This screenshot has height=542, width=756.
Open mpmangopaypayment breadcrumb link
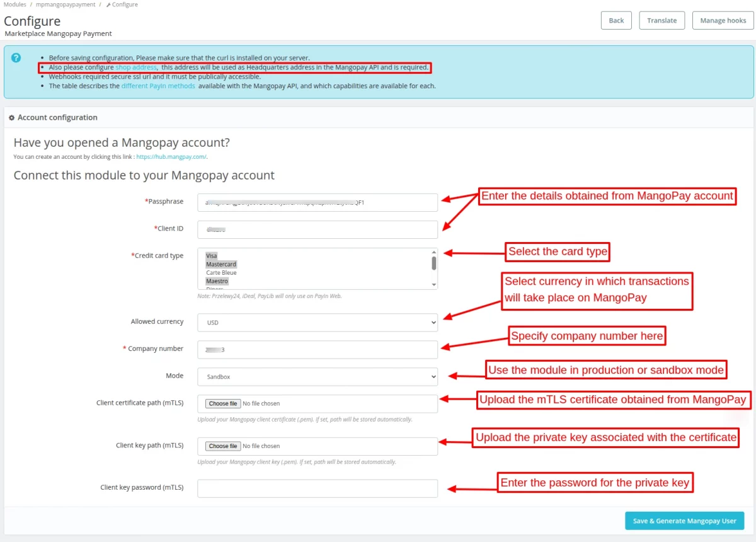pyautogui.click(x=66, y=4)
